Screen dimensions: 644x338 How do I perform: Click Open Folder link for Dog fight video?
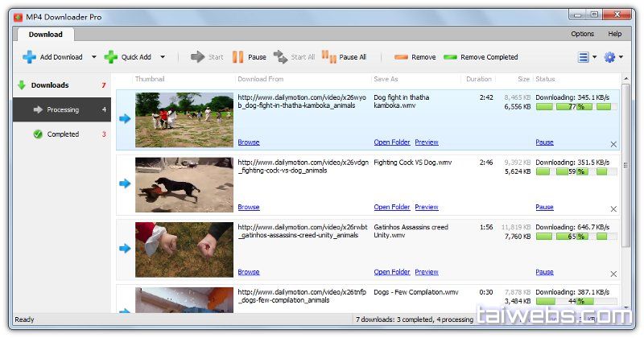(392, 142)
